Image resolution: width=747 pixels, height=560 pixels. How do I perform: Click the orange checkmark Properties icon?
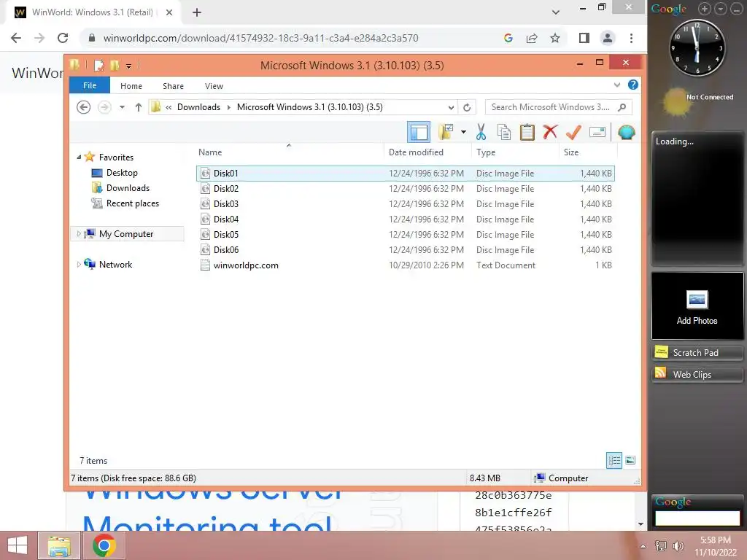(x=573, y=132)
